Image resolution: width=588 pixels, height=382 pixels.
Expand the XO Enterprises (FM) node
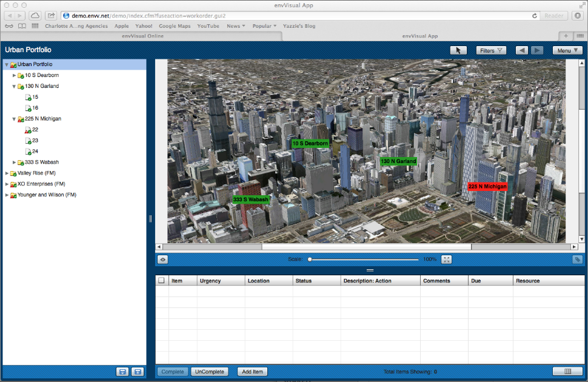tap(7, 184)
